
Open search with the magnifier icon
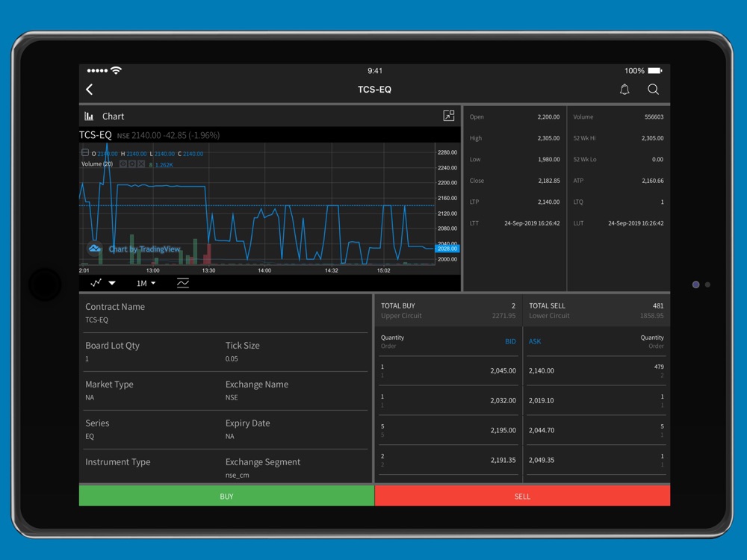point(653,90)
